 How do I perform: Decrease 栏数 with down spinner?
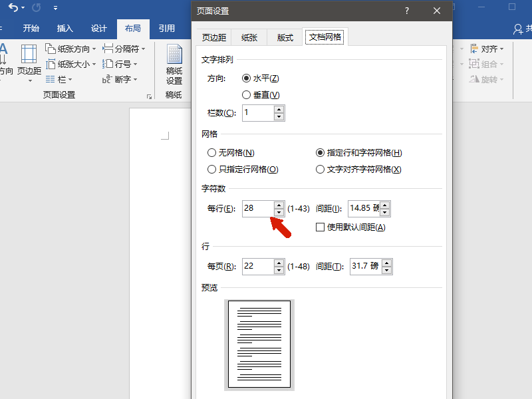(x=279, y=117)
